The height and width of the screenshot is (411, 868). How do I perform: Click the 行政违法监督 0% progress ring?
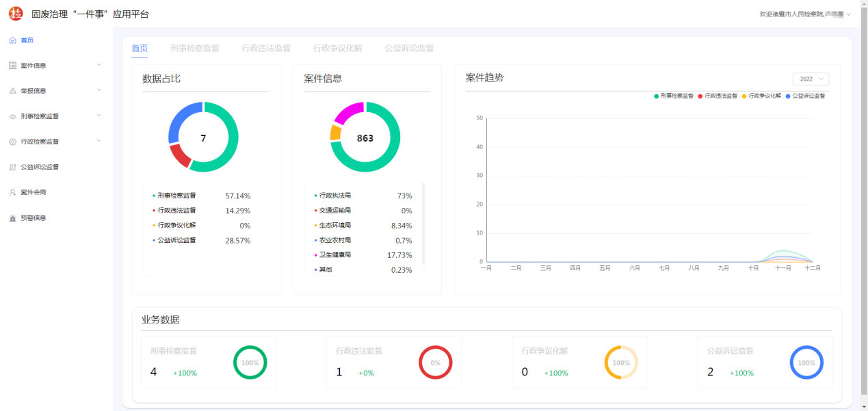click(x=436, y=362)
